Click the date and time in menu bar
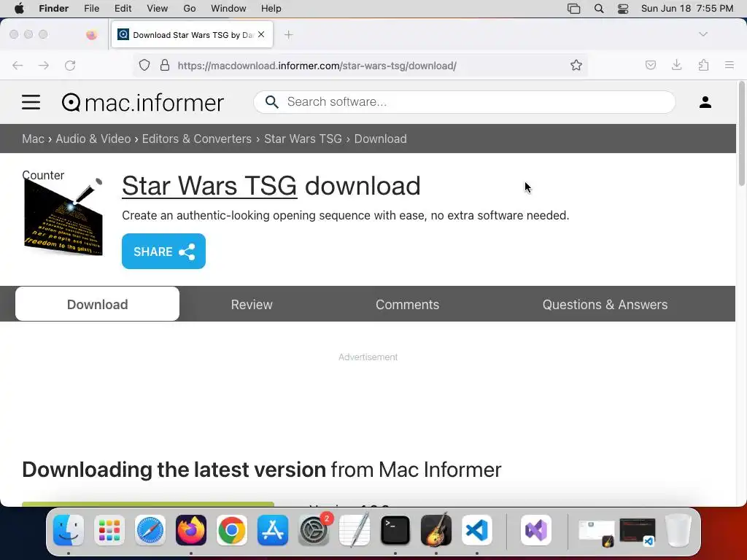The width and height of the screenshot is (747, 560). (x=687, y=9)
